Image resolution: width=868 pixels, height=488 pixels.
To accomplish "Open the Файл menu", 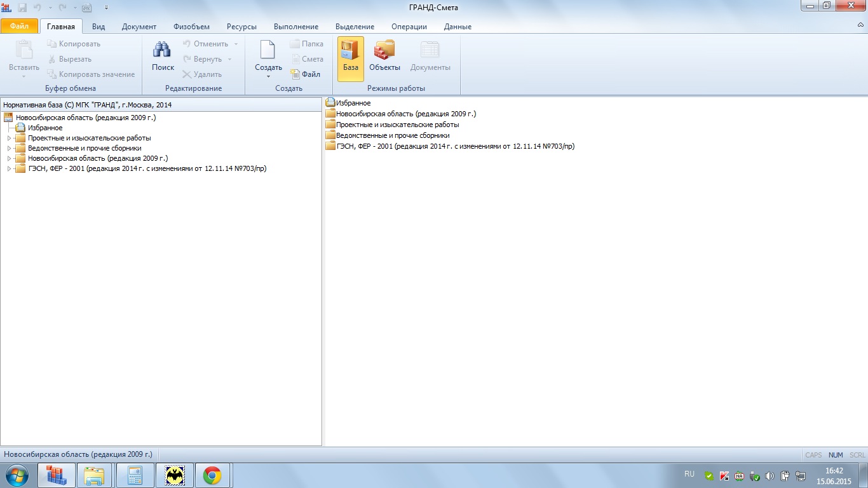I will (19, 27).
